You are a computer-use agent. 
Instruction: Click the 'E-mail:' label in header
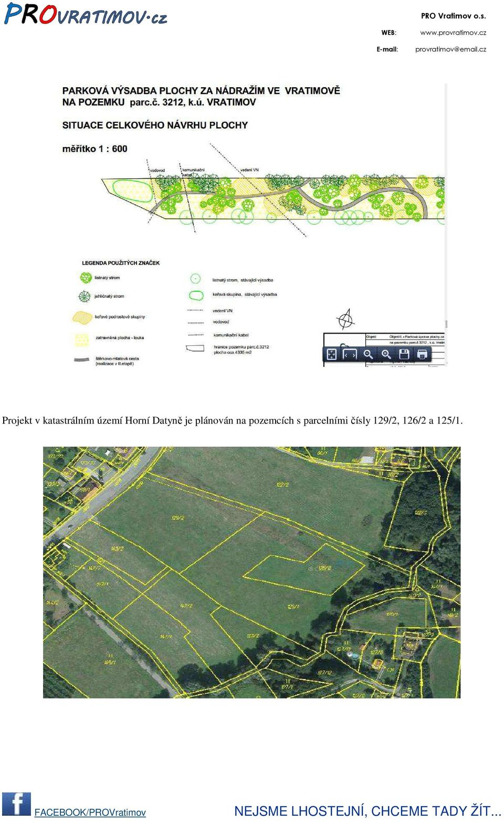tap(387, 49)
